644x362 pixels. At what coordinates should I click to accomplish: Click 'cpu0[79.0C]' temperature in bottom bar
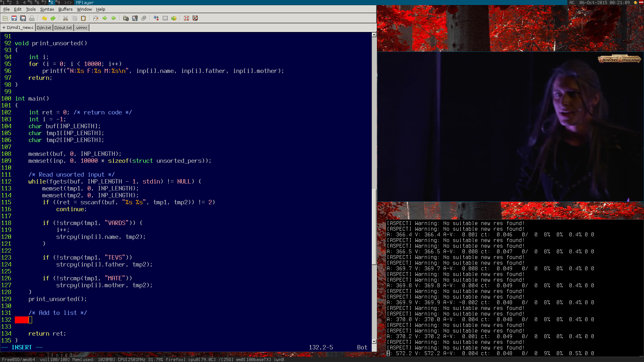[x=202, y=359]
